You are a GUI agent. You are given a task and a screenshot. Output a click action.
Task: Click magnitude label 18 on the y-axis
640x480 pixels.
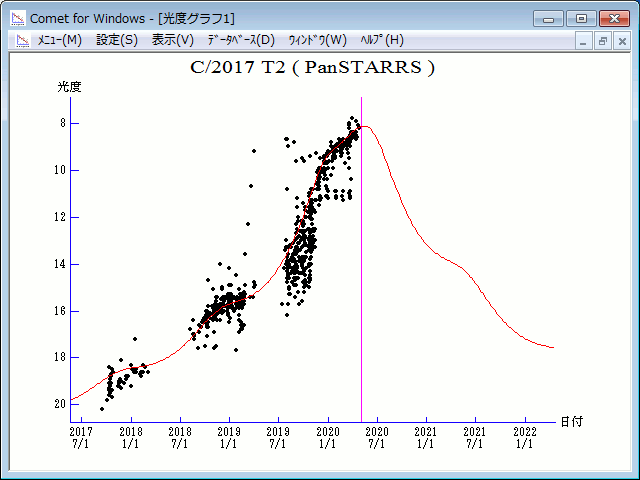pos(60,357)
